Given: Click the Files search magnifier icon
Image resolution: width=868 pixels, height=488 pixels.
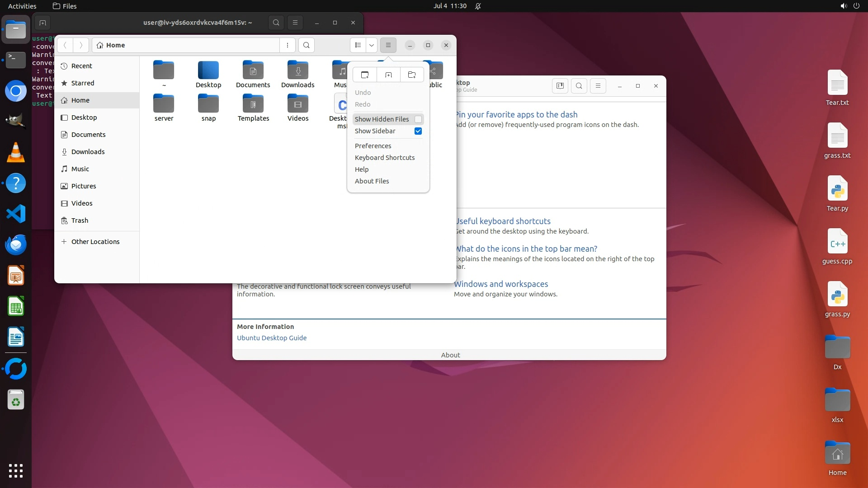Looking at the screenshot, I should tap(307, 45).
